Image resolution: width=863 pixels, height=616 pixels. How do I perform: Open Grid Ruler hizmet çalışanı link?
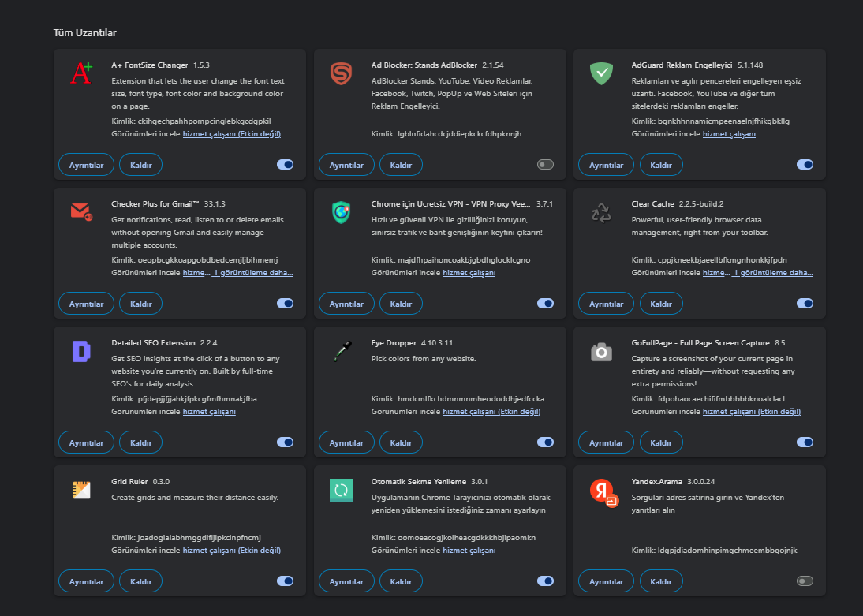(x=232, y=550)
